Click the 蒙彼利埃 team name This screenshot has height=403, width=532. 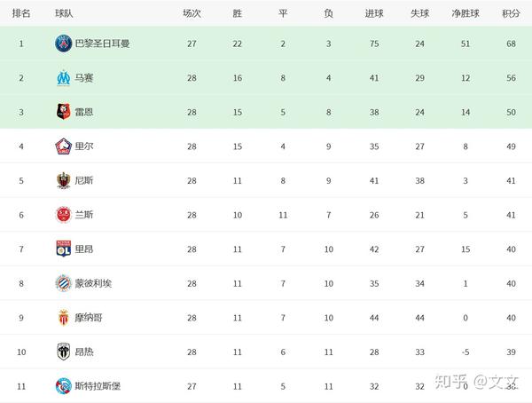coord(93,283)
